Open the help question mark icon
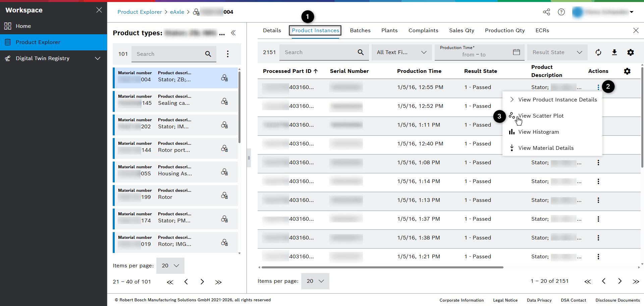 tap(561, 12)
